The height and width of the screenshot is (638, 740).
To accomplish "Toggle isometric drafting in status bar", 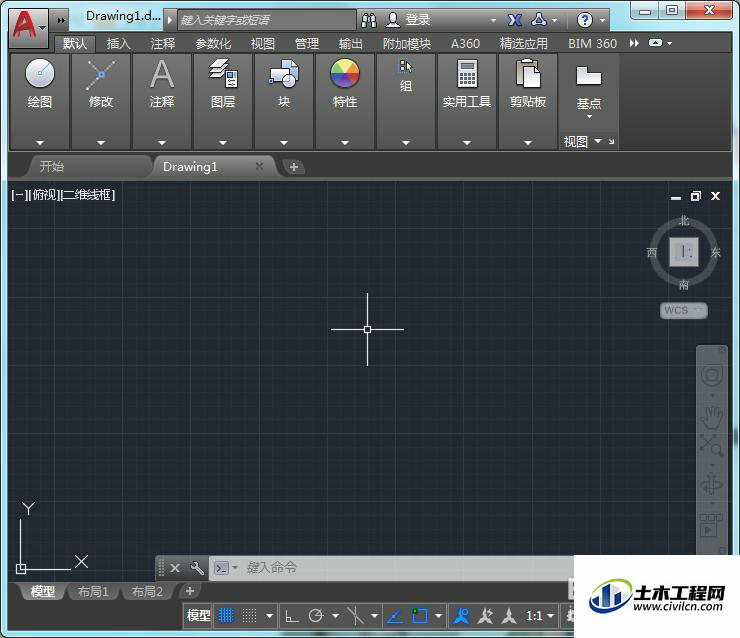I will [x=355, y=616].
